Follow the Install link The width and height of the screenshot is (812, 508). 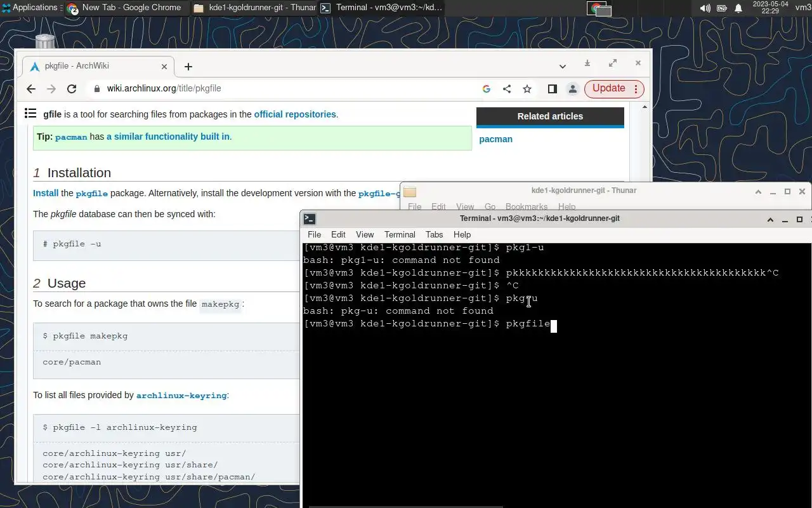(x=46, y=193)
